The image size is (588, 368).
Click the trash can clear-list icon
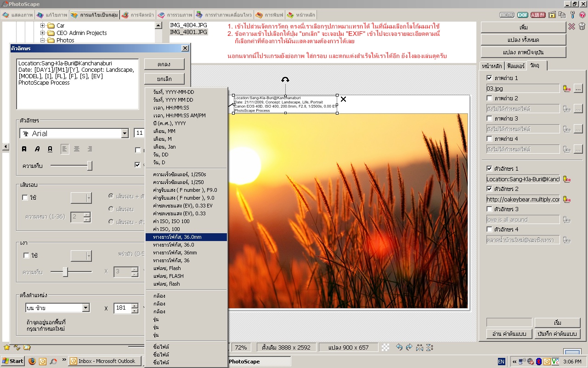click(x=582, y=27)
